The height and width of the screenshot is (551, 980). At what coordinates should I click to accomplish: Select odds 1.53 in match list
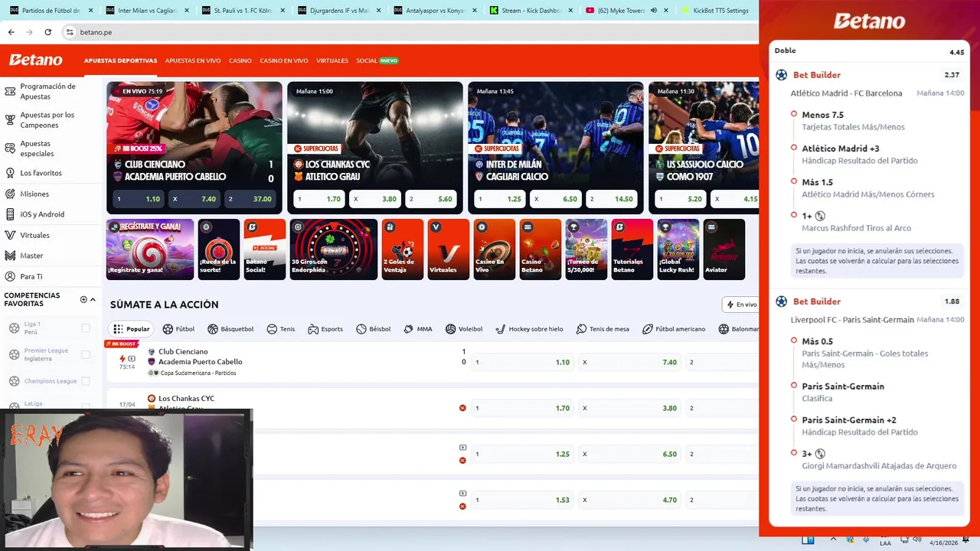(x=522, y=500)
